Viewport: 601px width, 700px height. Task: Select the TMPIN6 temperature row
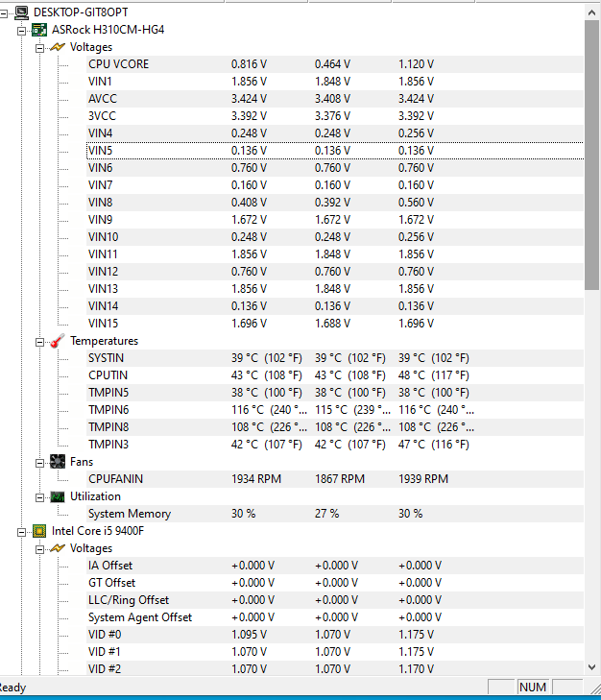[x=335, y=410]
